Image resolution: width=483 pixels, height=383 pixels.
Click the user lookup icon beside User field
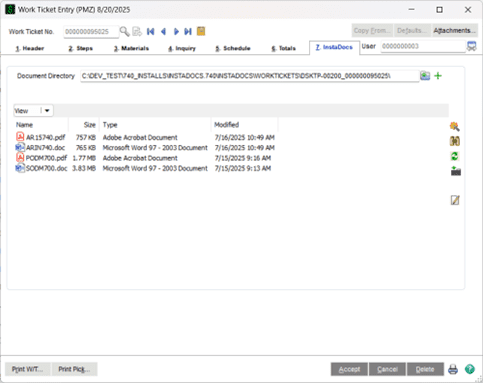471,46
